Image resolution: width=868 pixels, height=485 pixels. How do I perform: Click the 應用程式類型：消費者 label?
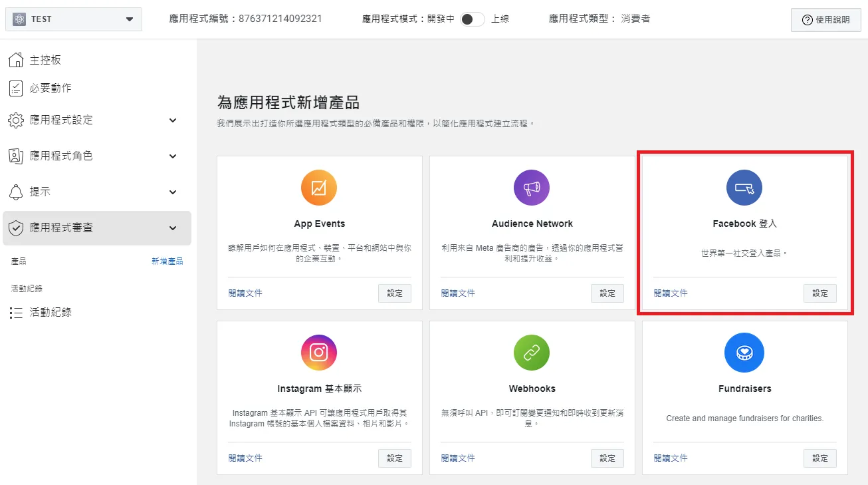pyautogui.click(x=599, y=19)
